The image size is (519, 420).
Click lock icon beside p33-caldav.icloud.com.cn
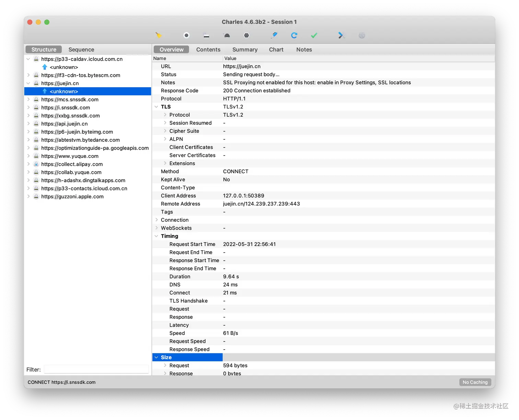click(x=36, y=59)
